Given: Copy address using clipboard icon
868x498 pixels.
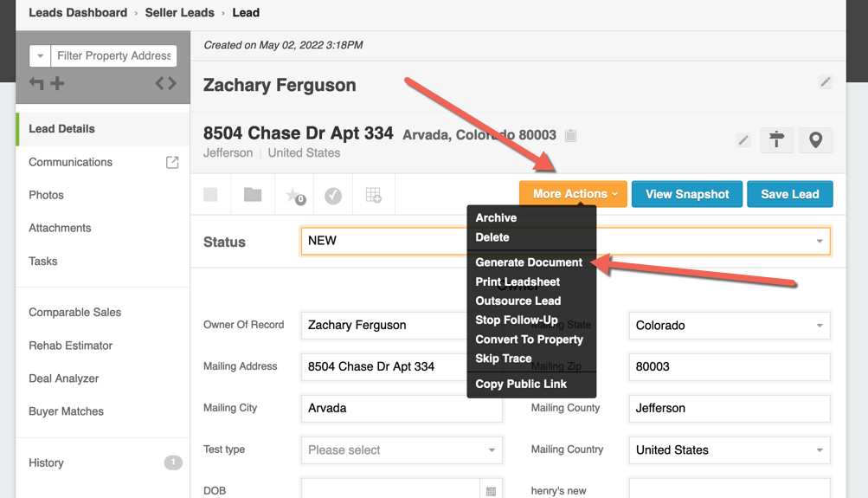Looking at the screenshot, I should pyautogui.click(x=570, y=135).
